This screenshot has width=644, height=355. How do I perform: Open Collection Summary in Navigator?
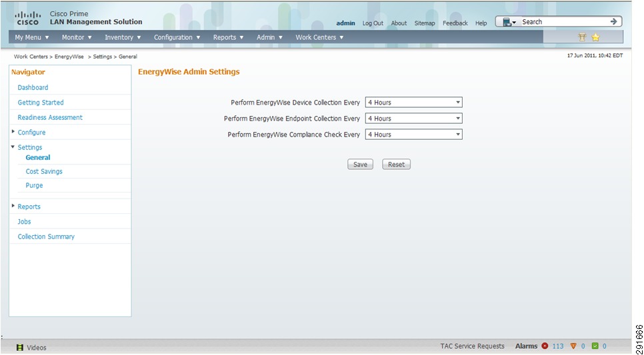point(46,236)
